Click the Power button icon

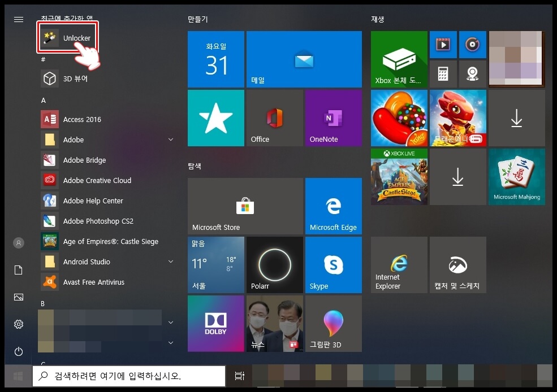pyautogui.click(x=19, y=351)
